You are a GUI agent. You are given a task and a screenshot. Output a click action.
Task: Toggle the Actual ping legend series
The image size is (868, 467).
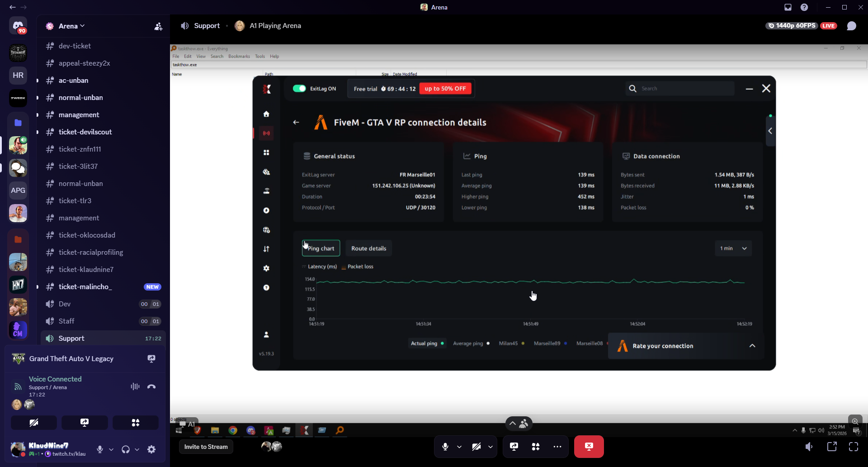427,343
